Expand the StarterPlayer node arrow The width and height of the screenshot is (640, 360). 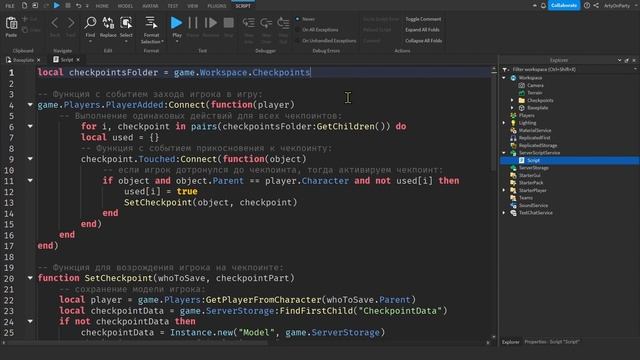click(504, 190)
